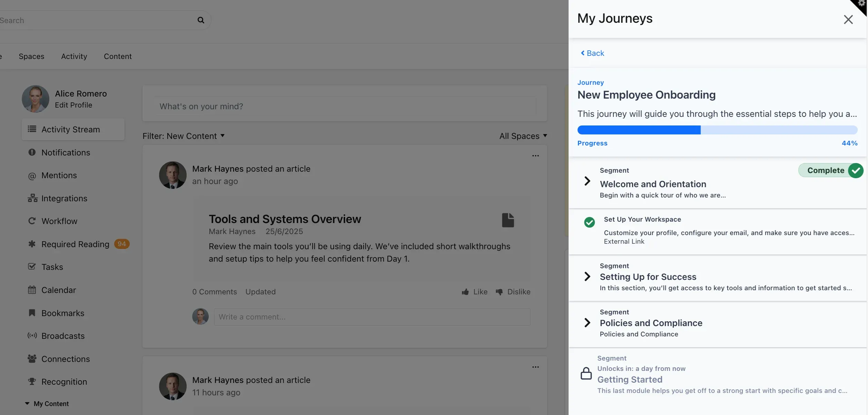
Task: Open the All Spaces dropdown
Action: 523,136
